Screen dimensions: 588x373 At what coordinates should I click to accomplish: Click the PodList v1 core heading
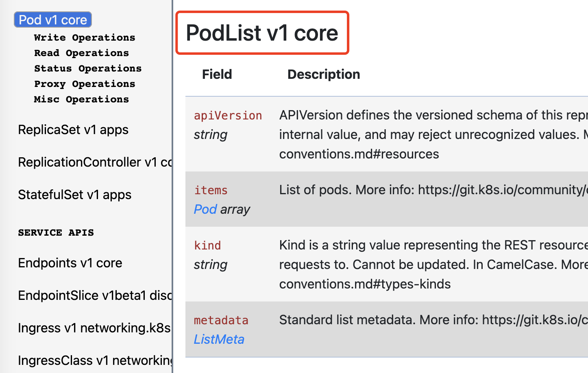pyautogui.click(x=262, y=33)
